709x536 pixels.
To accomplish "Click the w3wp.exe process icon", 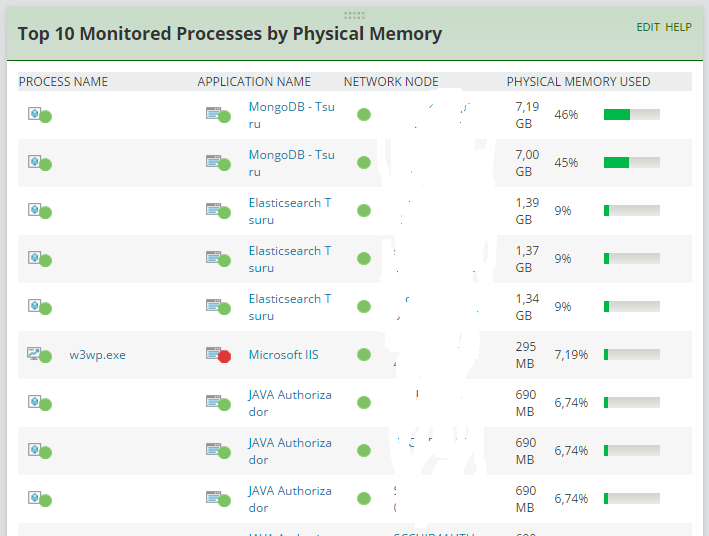I will (x=39, y=355).
